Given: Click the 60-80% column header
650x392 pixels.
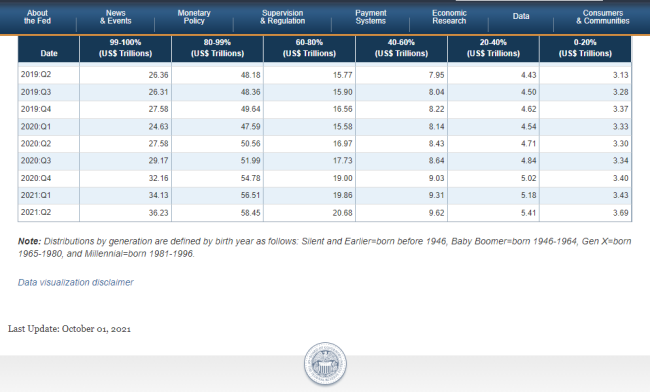Looking at the screenshot, I should 309,49.
